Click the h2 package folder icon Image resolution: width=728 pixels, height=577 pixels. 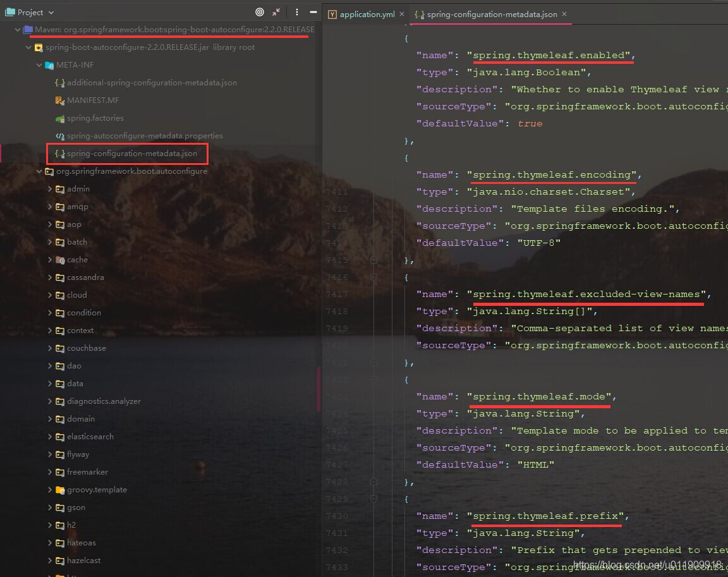click(60, 525)
